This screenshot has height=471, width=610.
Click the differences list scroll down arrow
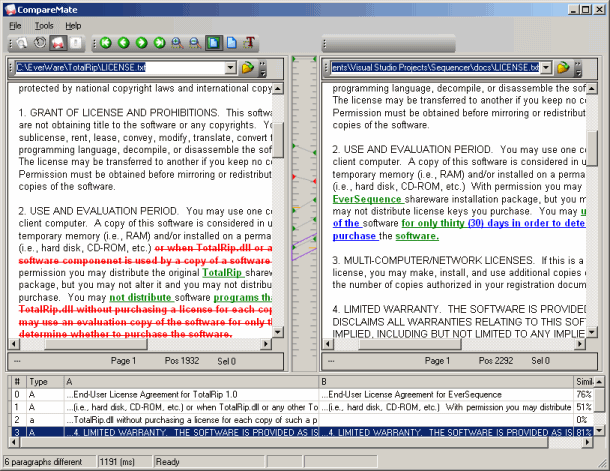click(599, 431)
